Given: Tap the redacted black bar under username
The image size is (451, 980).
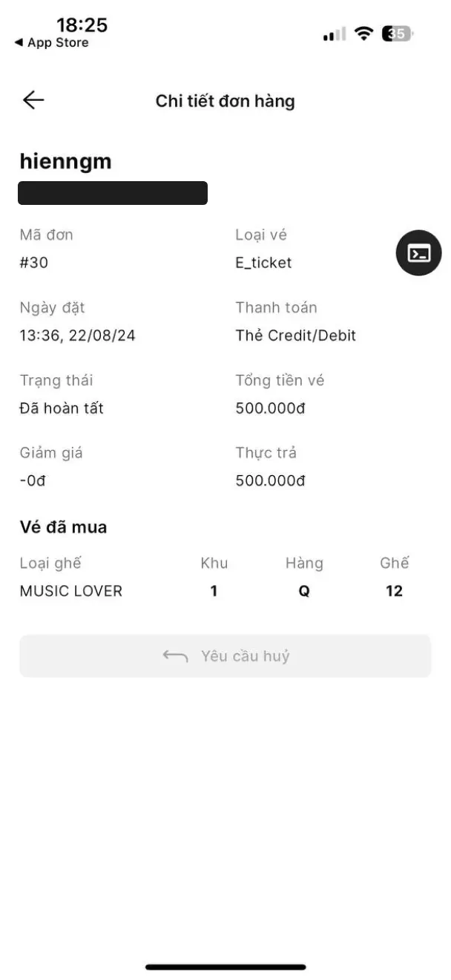Looking at the screenshot, I should (x=113, y=193).
